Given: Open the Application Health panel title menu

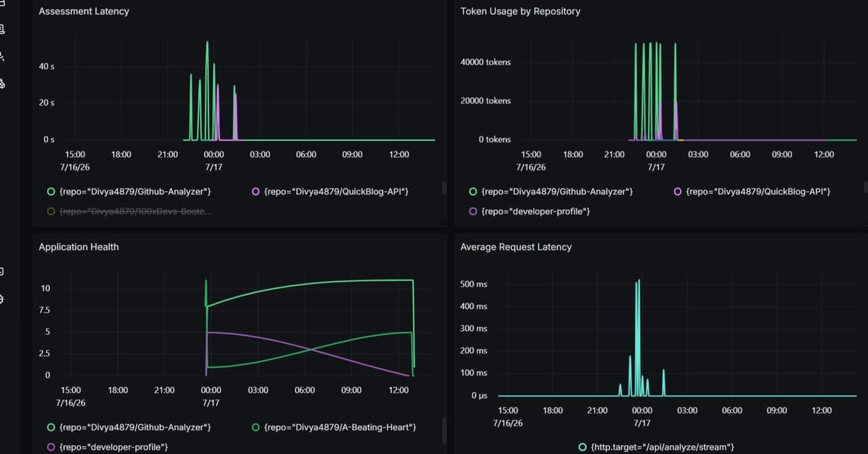Looking at the screenshot, I should click(x=78, y=247).
